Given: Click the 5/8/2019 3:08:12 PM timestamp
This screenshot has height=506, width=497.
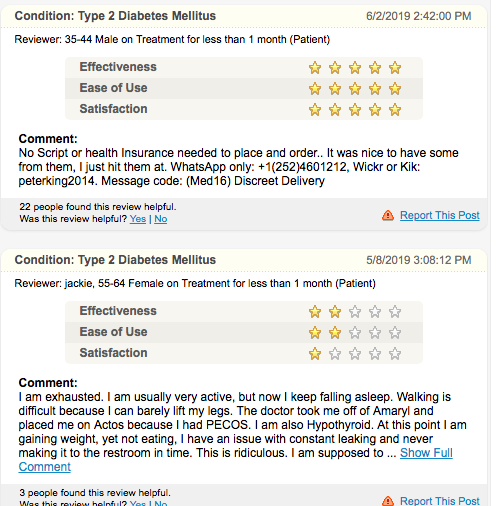Looking at the screenshot, I should [419, 260].
